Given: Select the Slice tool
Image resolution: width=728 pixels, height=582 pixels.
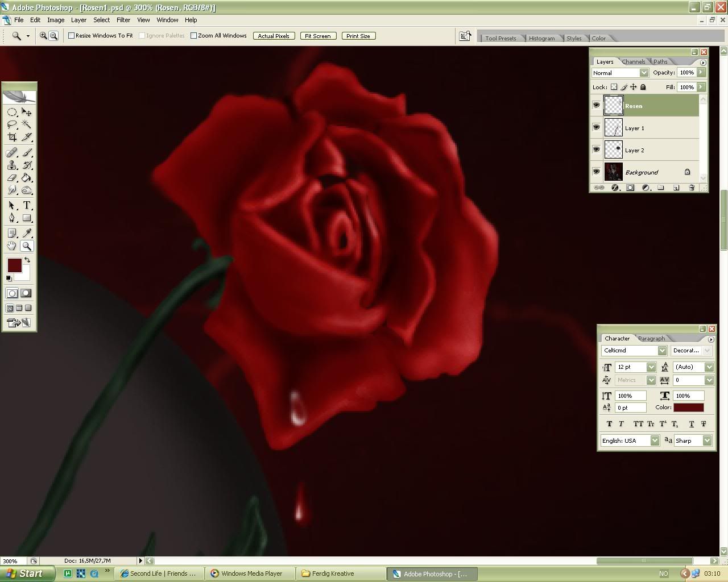Looking at the screenshot, I should click(x=27, y=137).
